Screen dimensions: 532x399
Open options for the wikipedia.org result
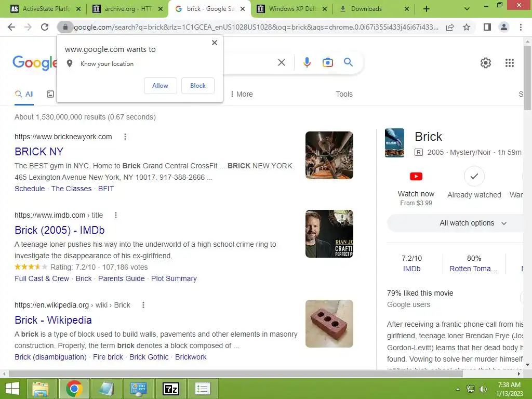click(143, 305)
